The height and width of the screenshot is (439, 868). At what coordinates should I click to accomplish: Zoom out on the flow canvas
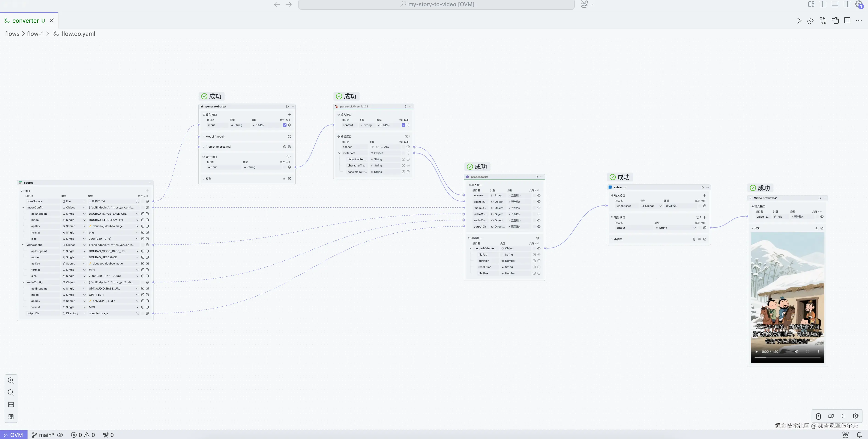click(x=11, y=392)
